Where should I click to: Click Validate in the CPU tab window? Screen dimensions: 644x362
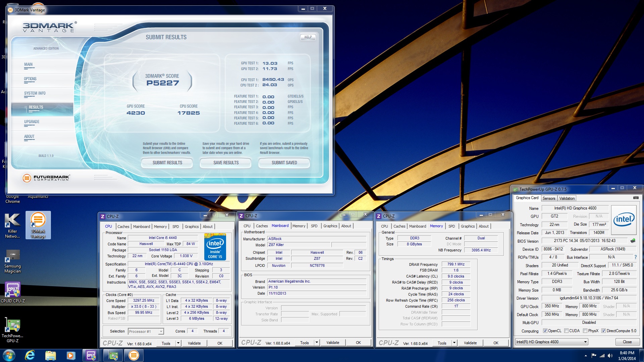pyautogui.click(x=194, y=343)
